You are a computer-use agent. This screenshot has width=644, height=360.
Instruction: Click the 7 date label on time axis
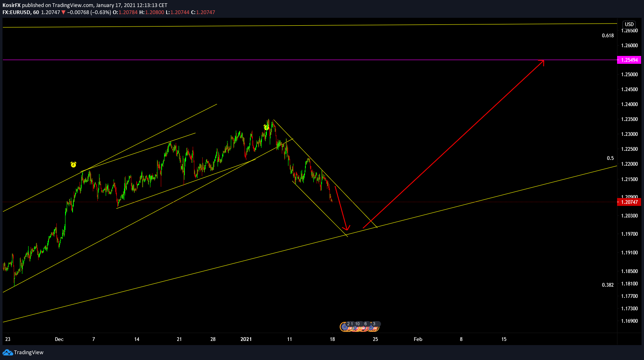point(94,339)
